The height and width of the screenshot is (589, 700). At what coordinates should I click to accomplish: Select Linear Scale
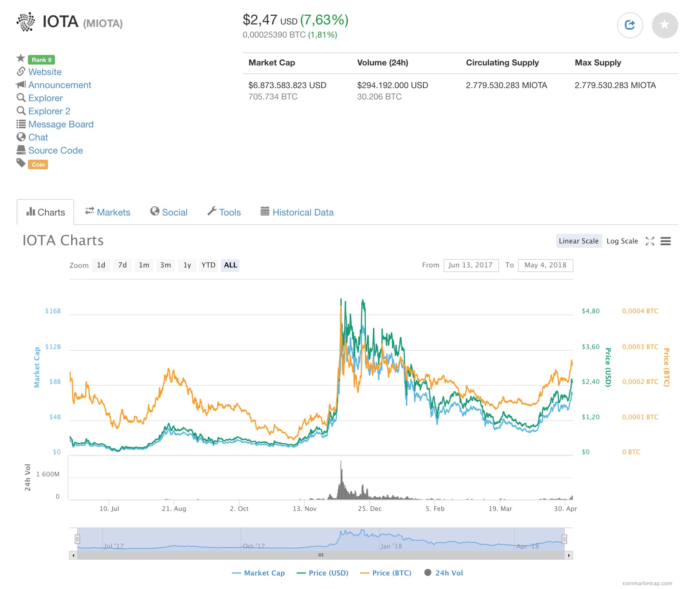[x=579, y=241]
